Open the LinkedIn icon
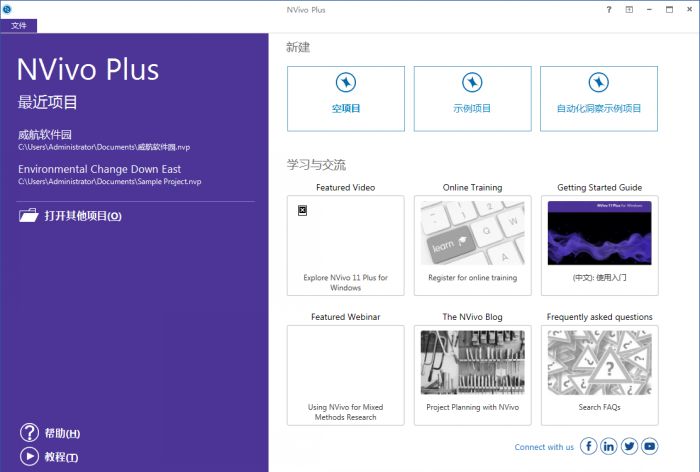The height and width of the screenshot is (472, 700). [x=608, y=446]
